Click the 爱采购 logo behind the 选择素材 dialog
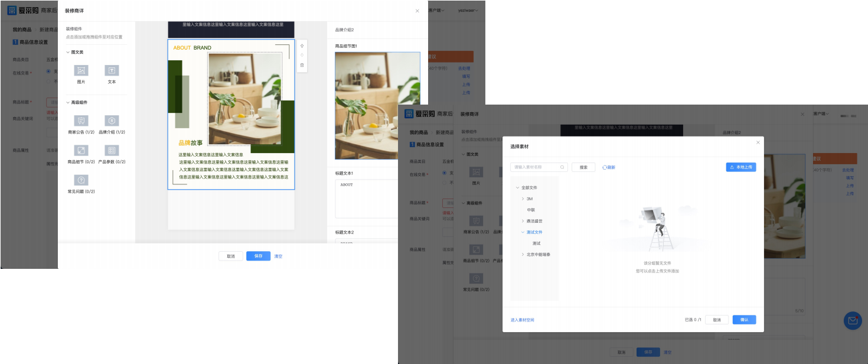Image resolution: width=868 pixels, height=364 pixels. [420, 113]
